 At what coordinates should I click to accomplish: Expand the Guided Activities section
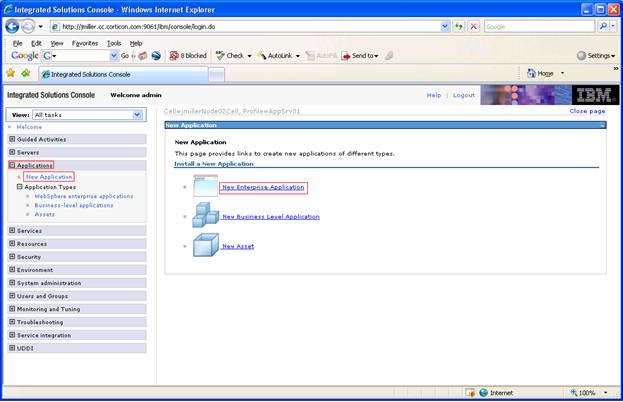coord(12,139)
